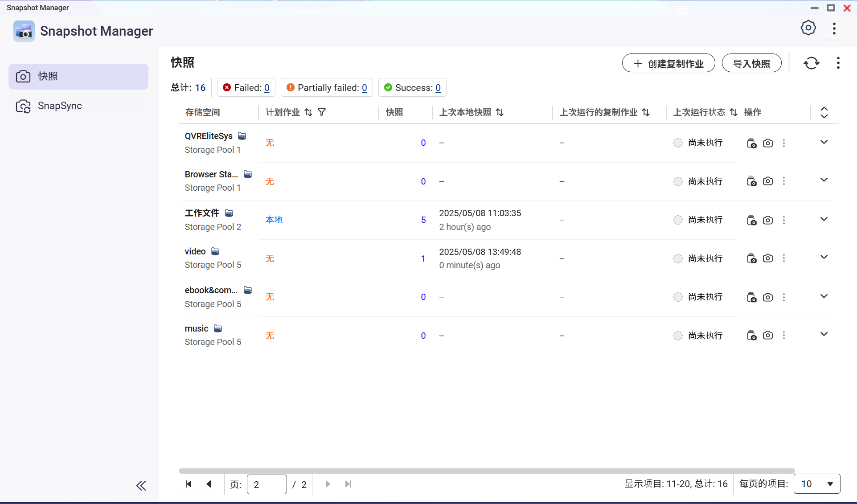Image resolution: width=857 pixels, height=504 pixels.
Task: Go to the previous page
Action: (209, 484)
